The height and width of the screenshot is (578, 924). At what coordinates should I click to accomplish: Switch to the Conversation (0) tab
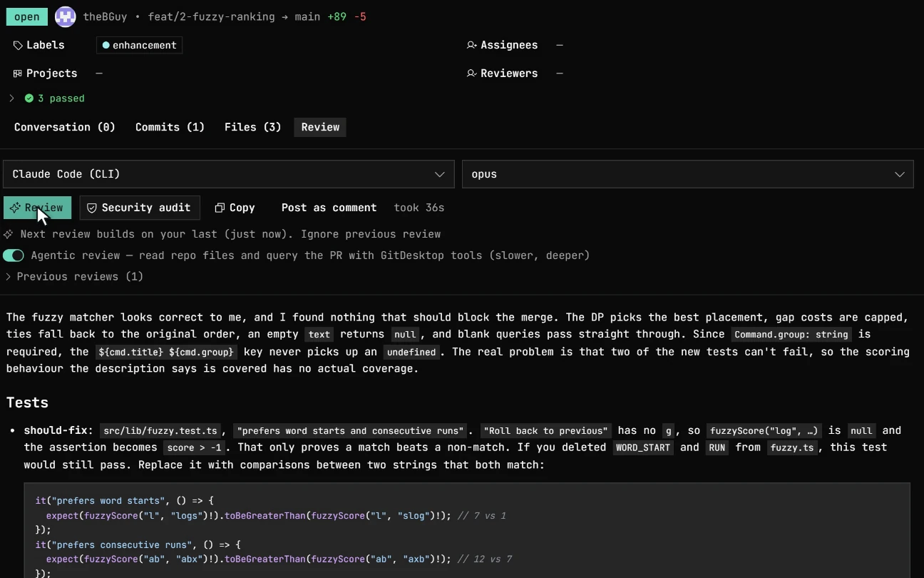coord(65,127)
